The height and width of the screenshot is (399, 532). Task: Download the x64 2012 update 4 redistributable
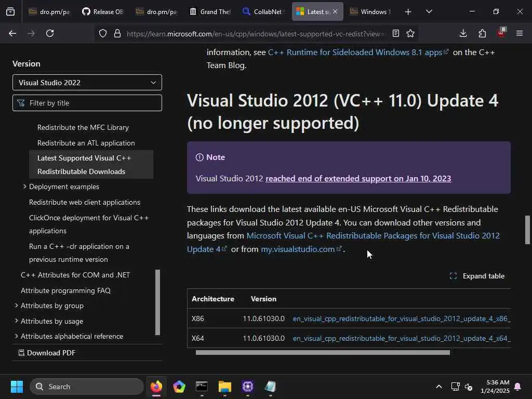(x=402, y=338)
